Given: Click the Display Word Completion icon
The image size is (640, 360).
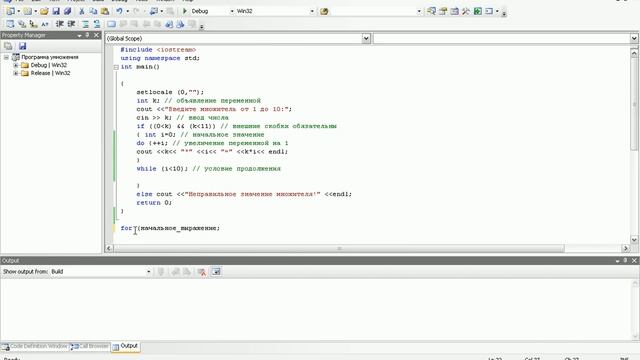Looking at the screenshot, I should tap(45, 24).
